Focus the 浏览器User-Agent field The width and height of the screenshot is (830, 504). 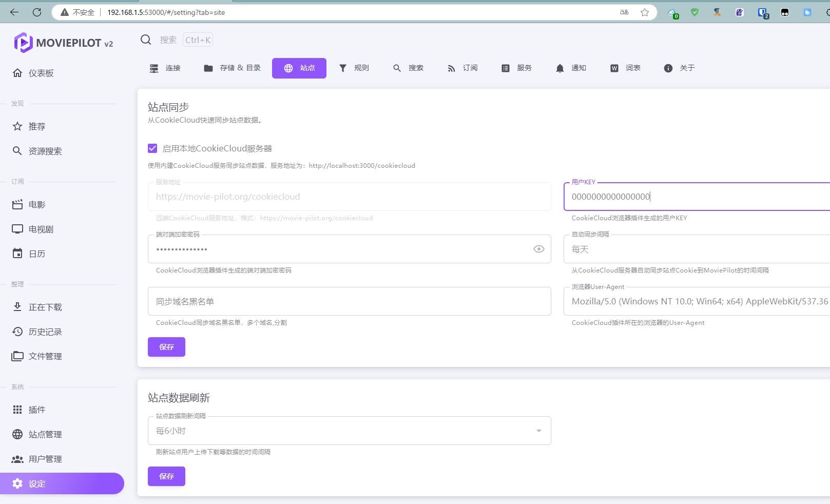(x=697, y=301)
